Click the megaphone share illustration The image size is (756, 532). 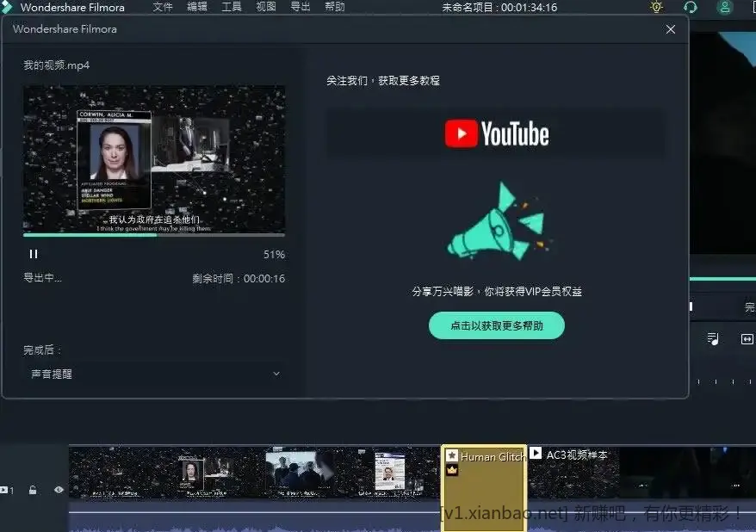coord(499,222)
